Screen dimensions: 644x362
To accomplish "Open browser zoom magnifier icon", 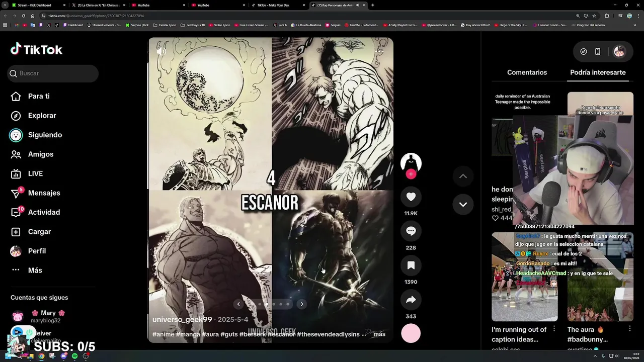I will [x=578, y=16].
